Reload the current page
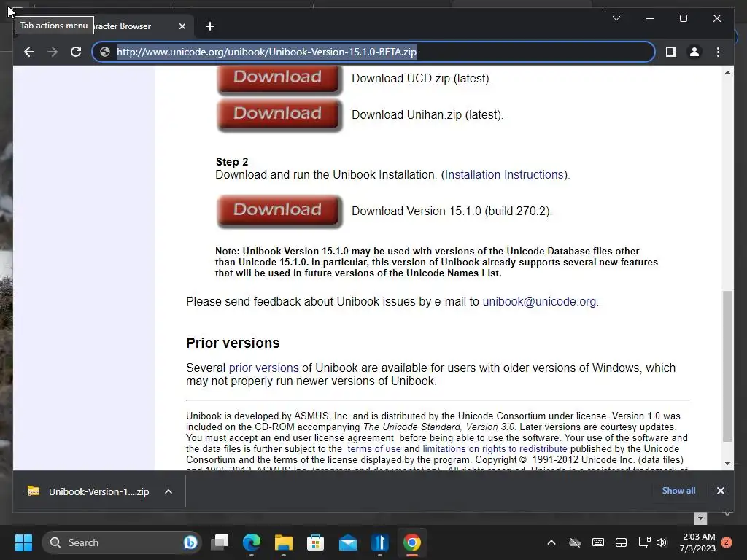 [76, 52]
